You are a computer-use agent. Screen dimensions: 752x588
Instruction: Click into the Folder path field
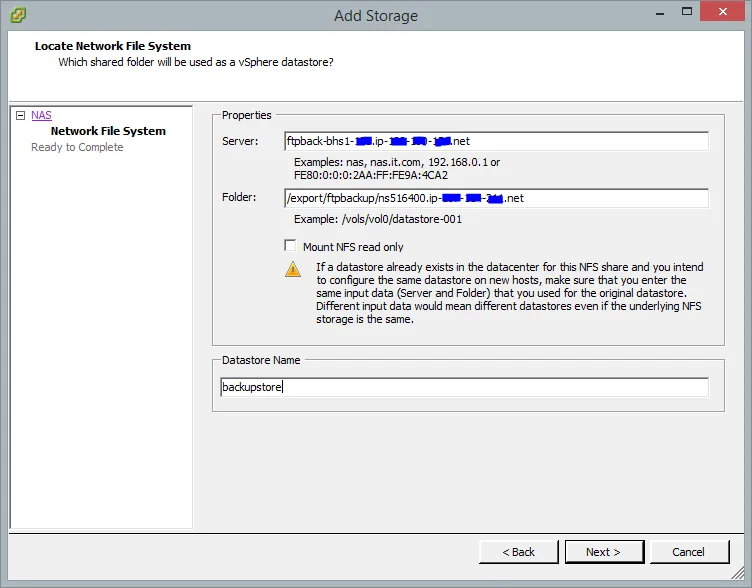click(x=496, y=198)
